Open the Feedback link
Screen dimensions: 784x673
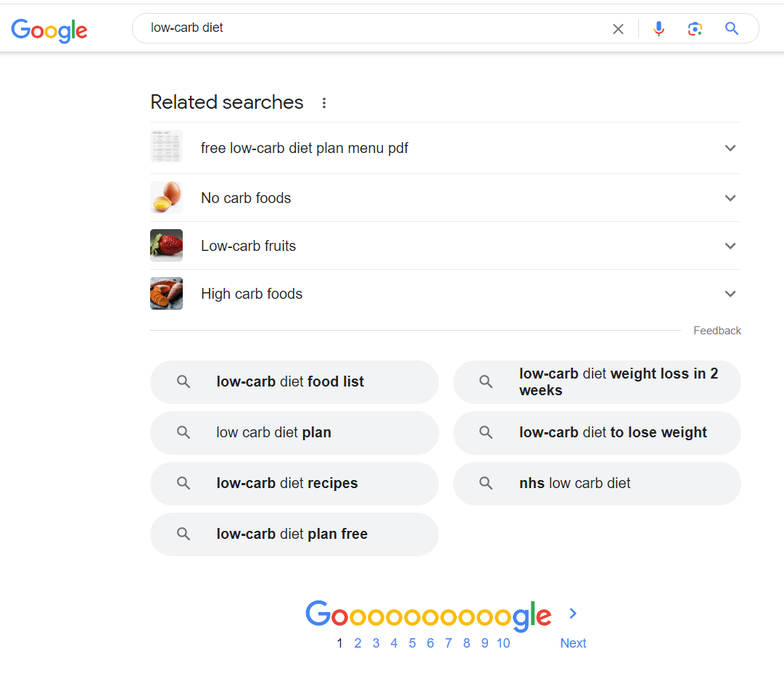point(717,330)
